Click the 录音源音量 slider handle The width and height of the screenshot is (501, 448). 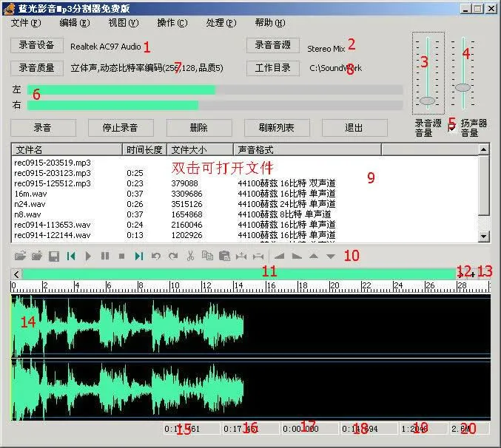428,100
